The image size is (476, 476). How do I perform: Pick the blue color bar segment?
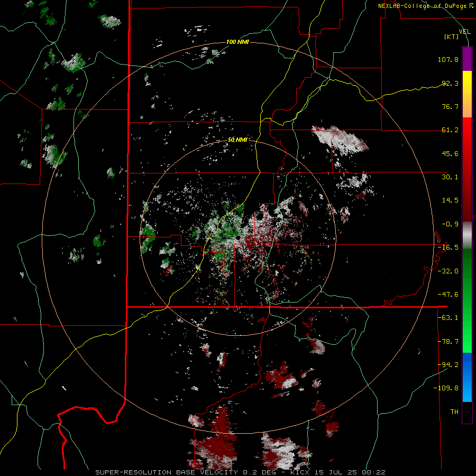pyautogui.click(x=467, y=377)
